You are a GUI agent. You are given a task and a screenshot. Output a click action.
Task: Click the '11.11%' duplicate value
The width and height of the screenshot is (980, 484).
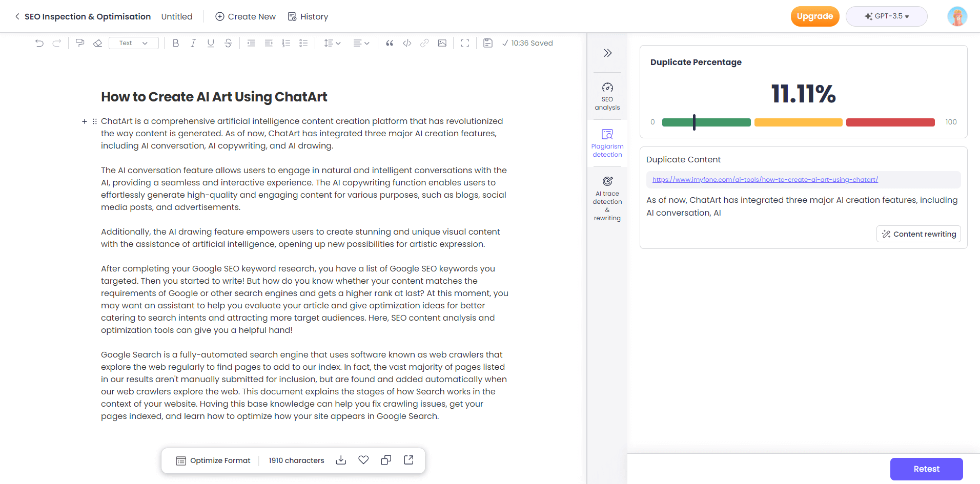(803, 94)
